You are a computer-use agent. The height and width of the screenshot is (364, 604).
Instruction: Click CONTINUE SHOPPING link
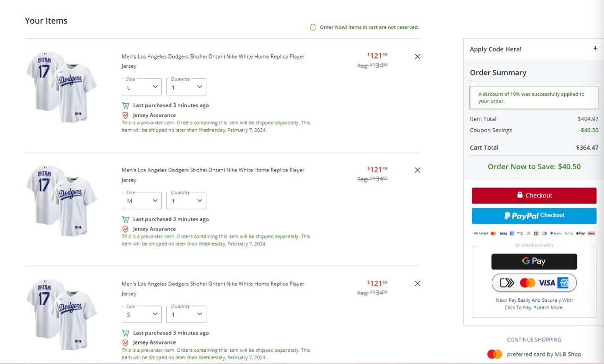point(534,339)
